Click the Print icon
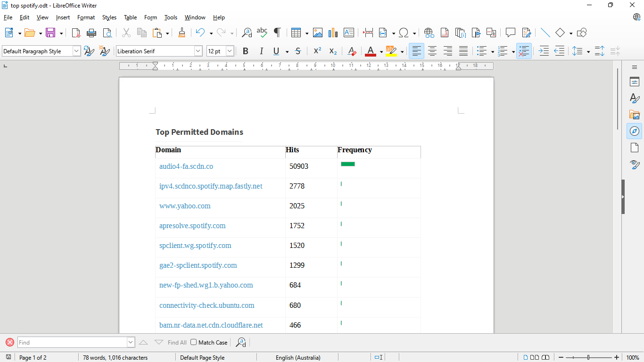644x362 pixels. (x=91, y=33)
